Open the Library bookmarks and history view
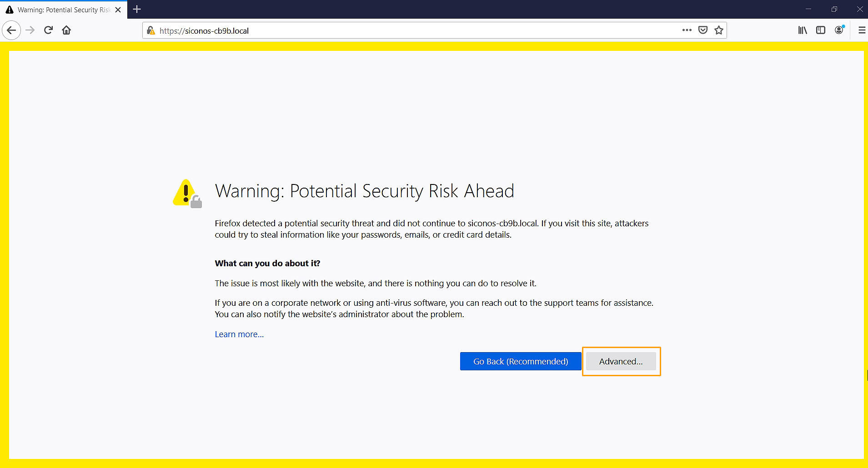 pyautogui.click(x=803, y=30)
